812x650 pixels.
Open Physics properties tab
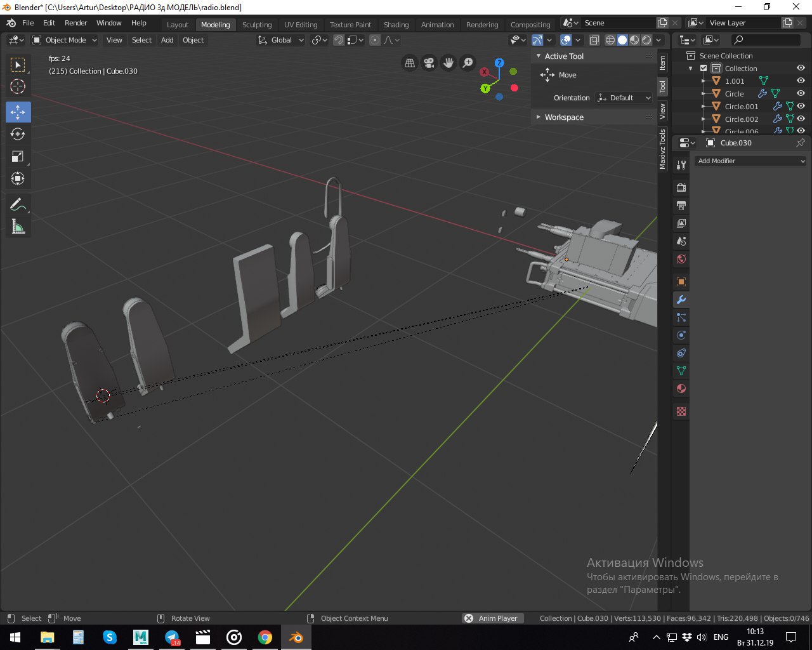click(681, 335)
